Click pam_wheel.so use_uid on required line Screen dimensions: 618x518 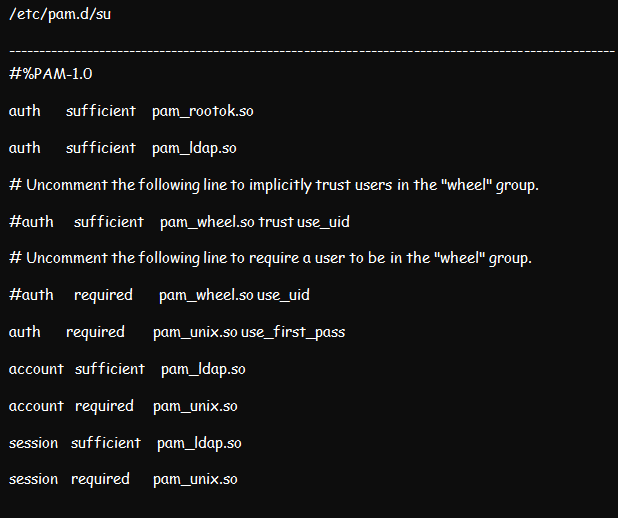tap(234, 295)
